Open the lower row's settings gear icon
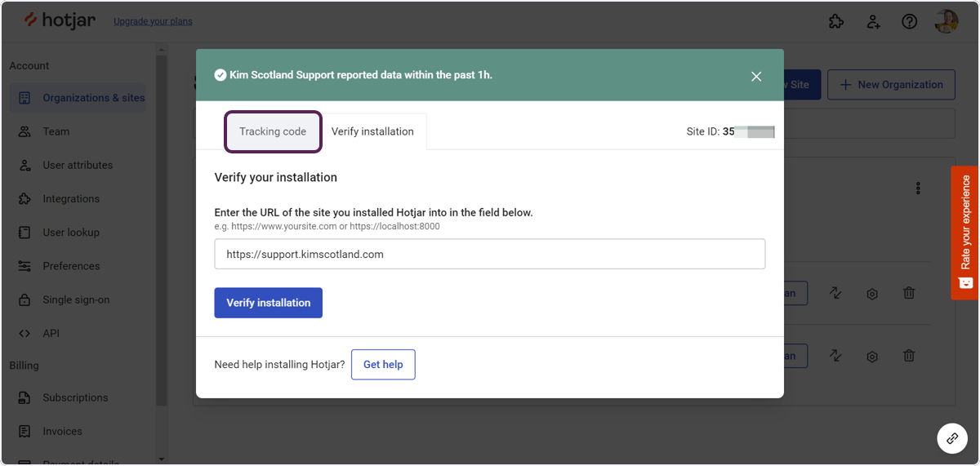The width and height of the screenshot is (980, 466). (872, 356)
